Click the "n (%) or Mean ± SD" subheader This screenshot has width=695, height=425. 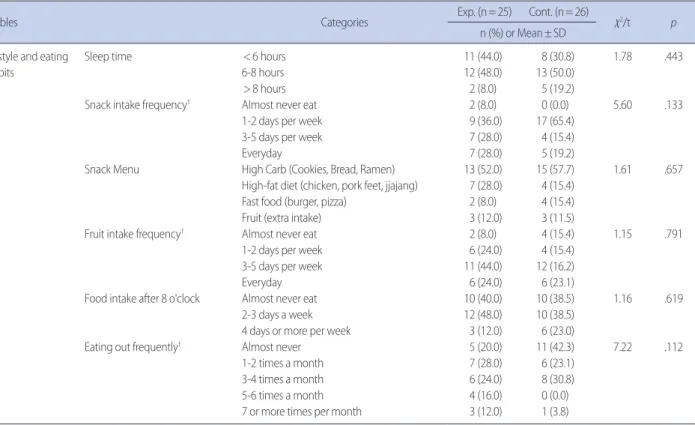[523, 33]
